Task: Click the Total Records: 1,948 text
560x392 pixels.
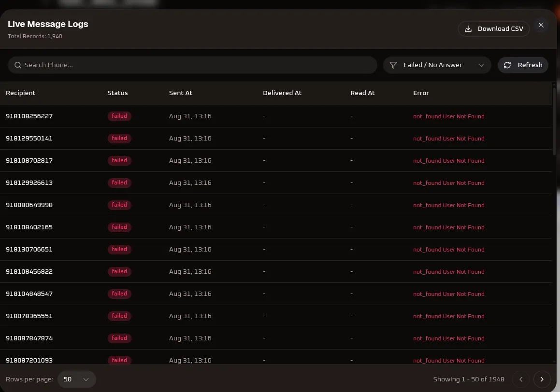Action: point(35,36)
